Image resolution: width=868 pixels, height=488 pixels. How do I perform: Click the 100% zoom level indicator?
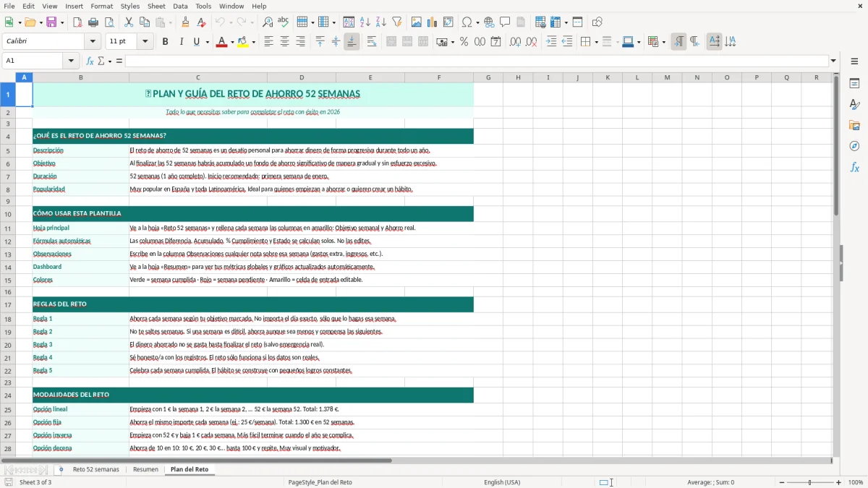[x=856, y=482]
